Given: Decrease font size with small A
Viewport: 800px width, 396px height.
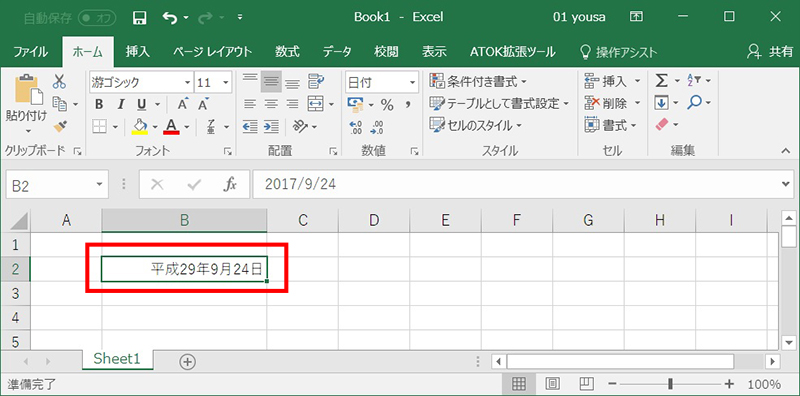Looking at the screenshot, I should (x=204, y=105).
